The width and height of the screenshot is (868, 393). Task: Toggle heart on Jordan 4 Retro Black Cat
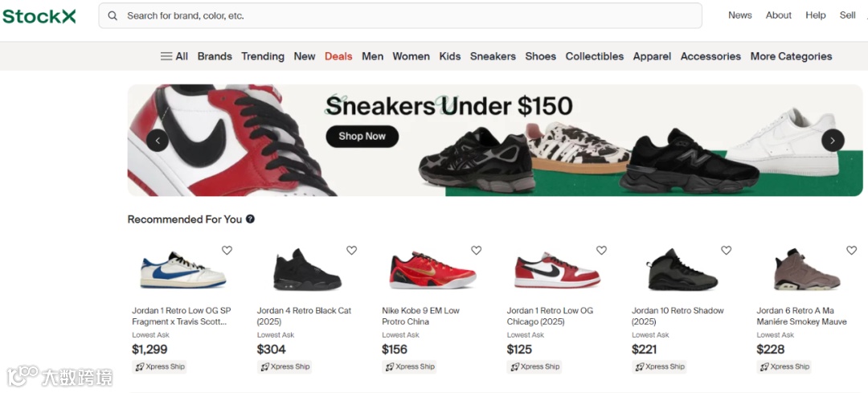tap(351, 250)
